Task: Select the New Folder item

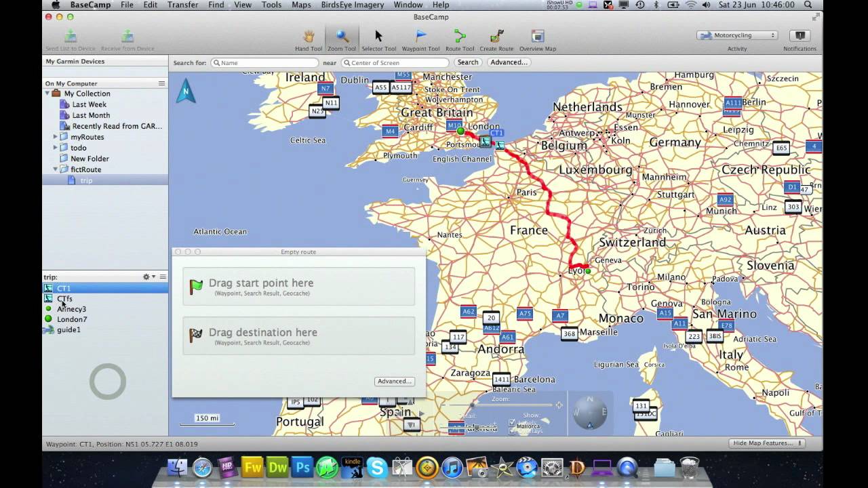Action: click(90, 159)
